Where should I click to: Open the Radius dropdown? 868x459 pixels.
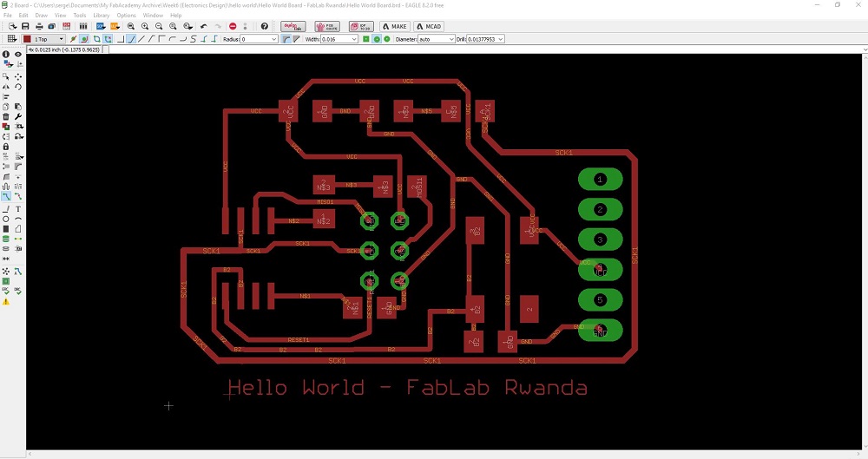click(x=259, y=39)
